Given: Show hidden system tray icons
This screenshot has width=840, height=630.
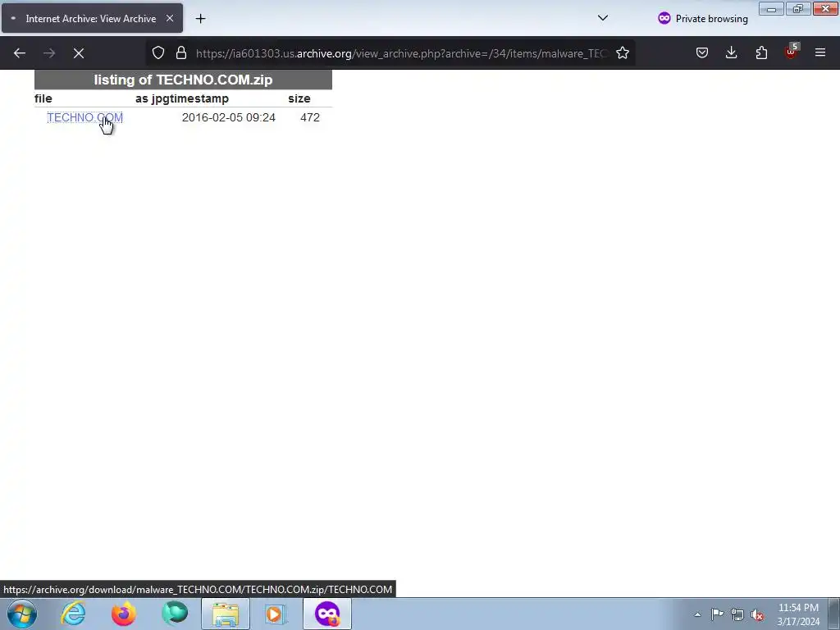Looking at the screenshot, I should click(x=697, y=614).
